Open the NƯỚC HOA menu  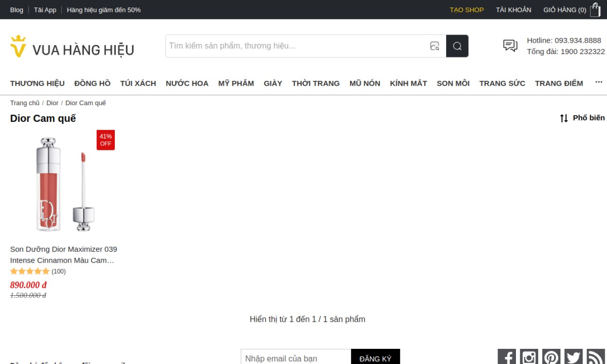click(187, 83)
